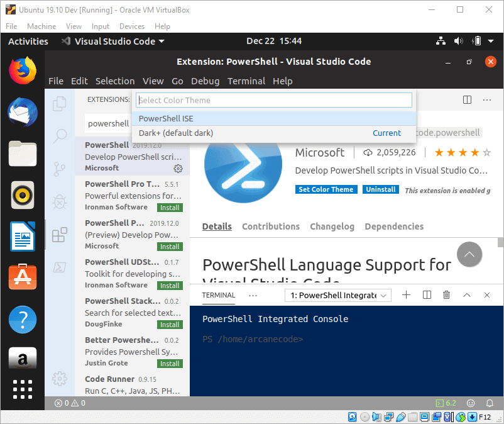This screenshot has width=504, height=424.
Task: Open the VS Code View menu
Action: (x=153, y=81)
